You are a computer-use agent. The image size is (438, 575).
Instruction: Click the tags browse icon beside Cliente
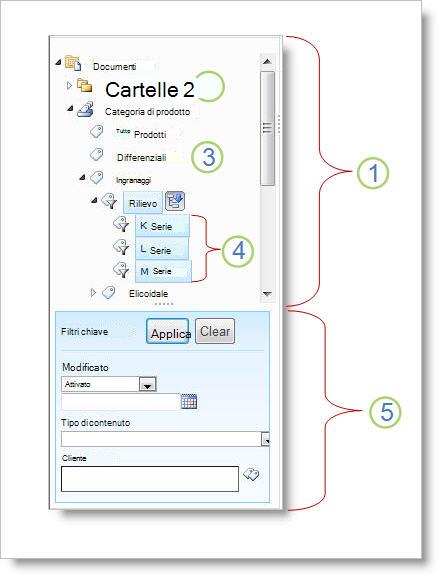coord(251,475)
